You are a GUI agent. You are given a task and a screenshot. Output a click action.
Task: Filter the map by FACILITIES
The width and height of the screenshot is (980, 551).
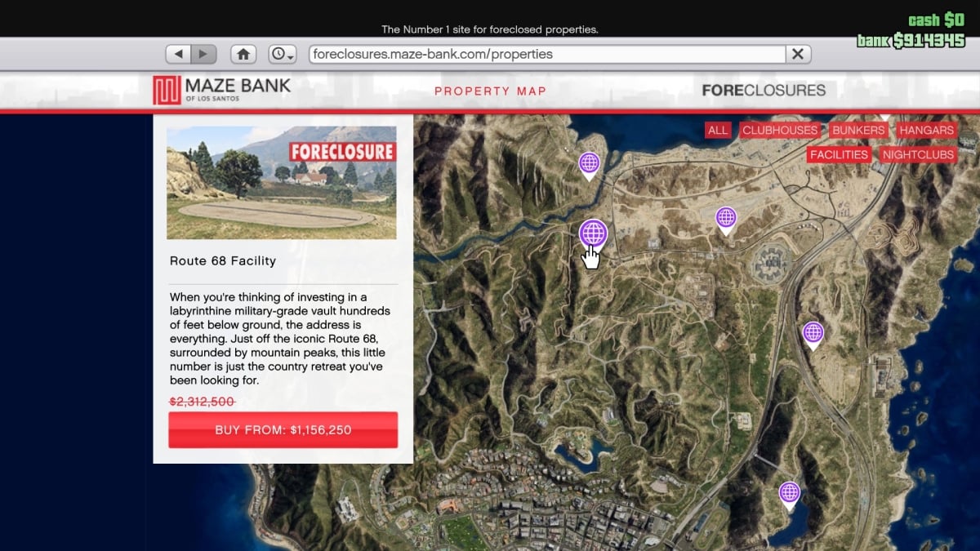[x=839, y=154]
